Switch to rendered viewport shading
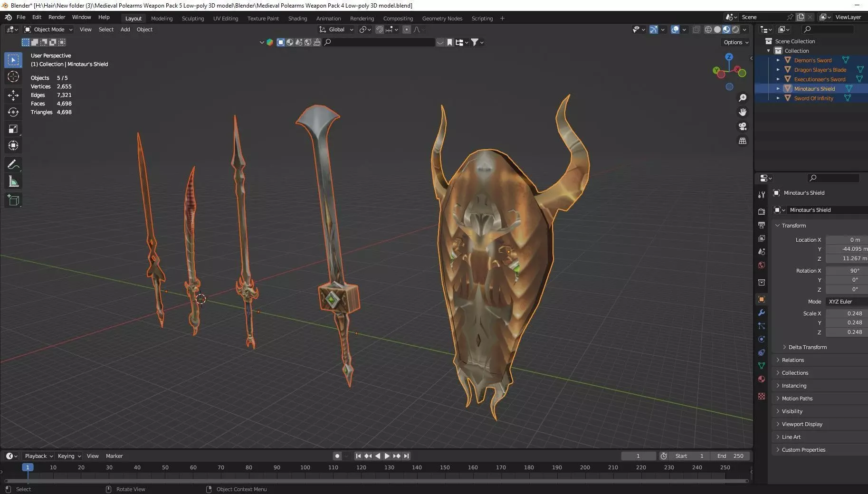 point(735,29)
